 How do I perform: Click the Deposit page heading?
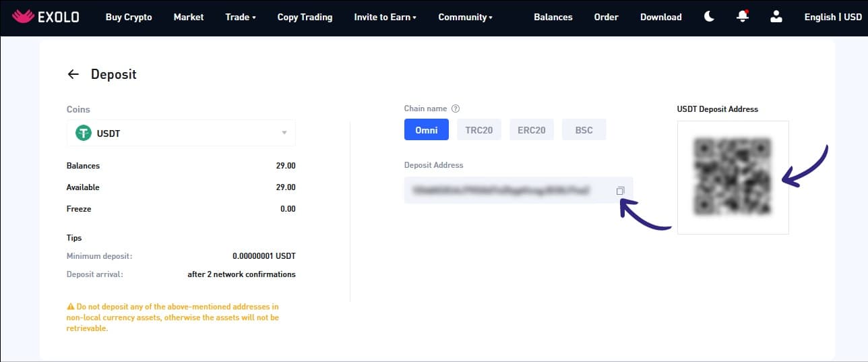(x=114, y=74)
